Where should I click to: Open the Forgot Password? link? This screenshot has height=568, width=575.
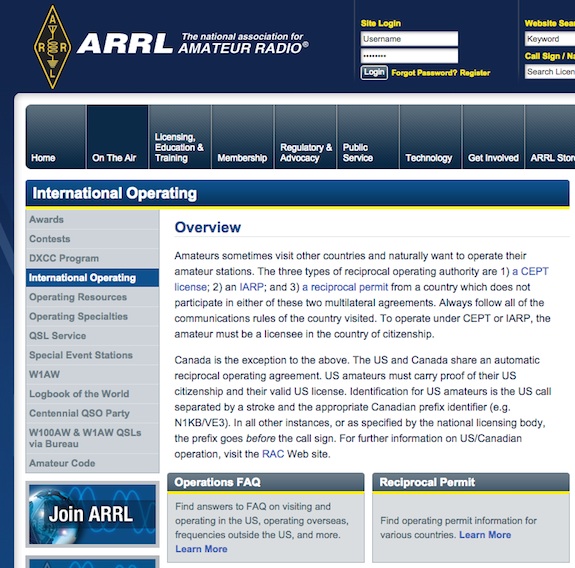[424, 73]
